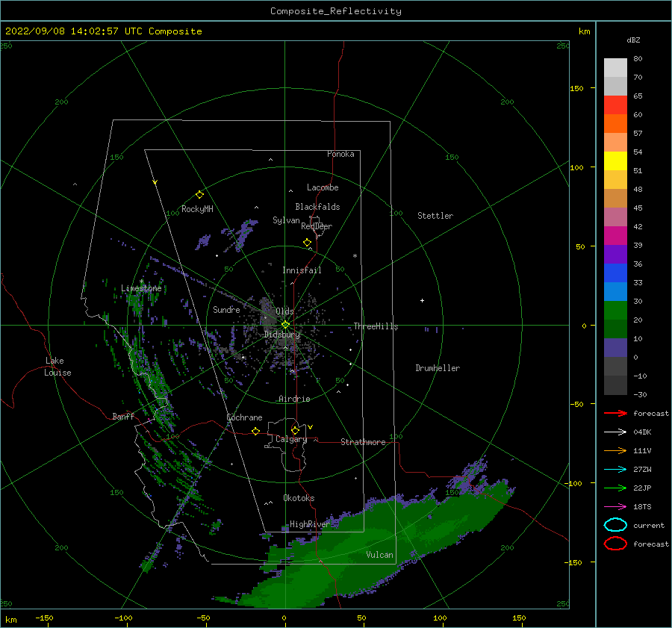This screenshot has width=672, height=628.
Task: Click the Airdrie label
Action: (294, 399)
